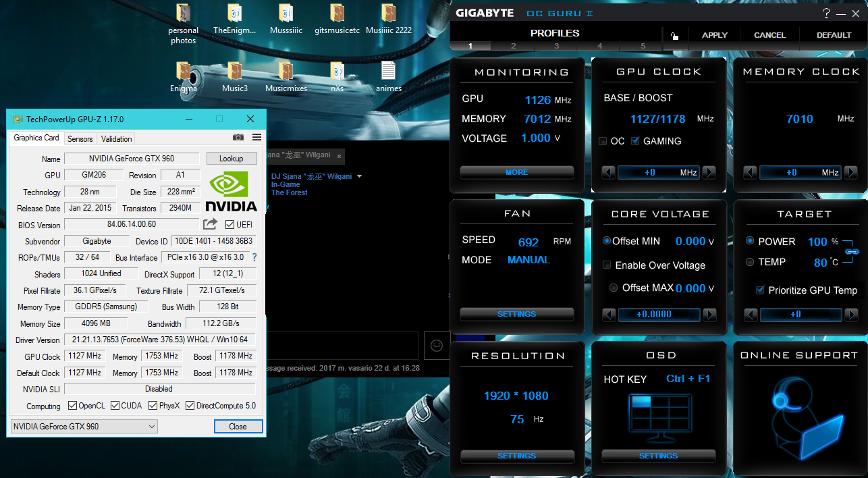Decrease memory clock offset with left arrow
Screen dimensions: 868x478
pyautogui.click(x=750, y=172)
